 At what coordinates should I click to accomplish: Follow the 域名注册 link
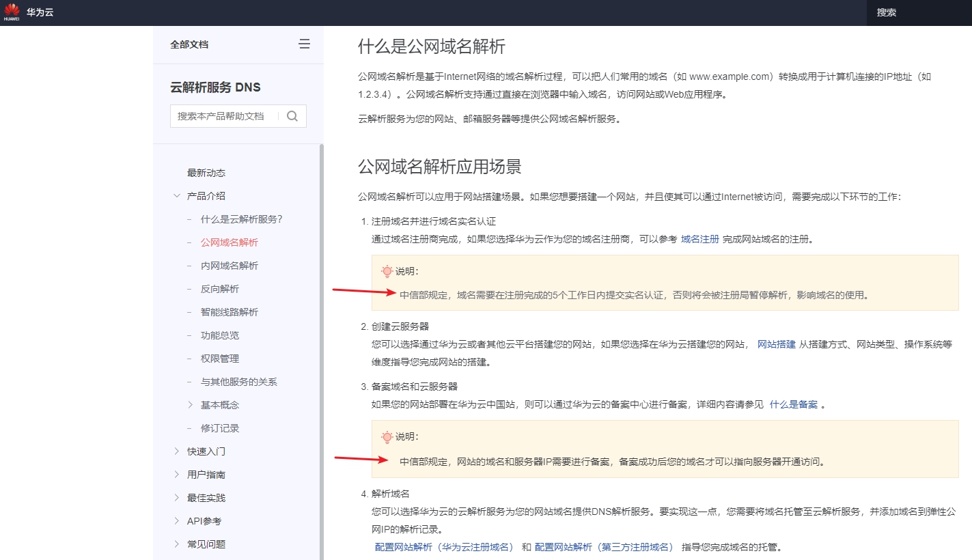point(699,239)
